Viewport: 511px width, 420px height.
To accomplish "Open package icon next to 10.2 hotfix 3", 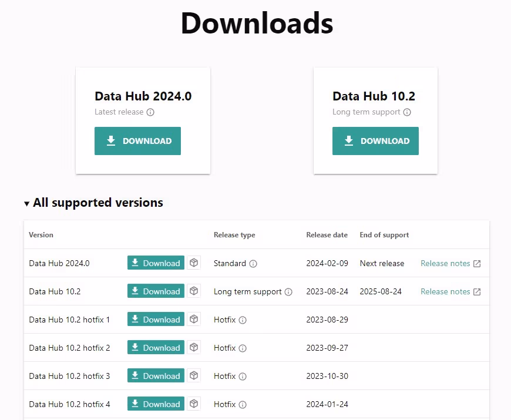I will [x=194, y=376].
